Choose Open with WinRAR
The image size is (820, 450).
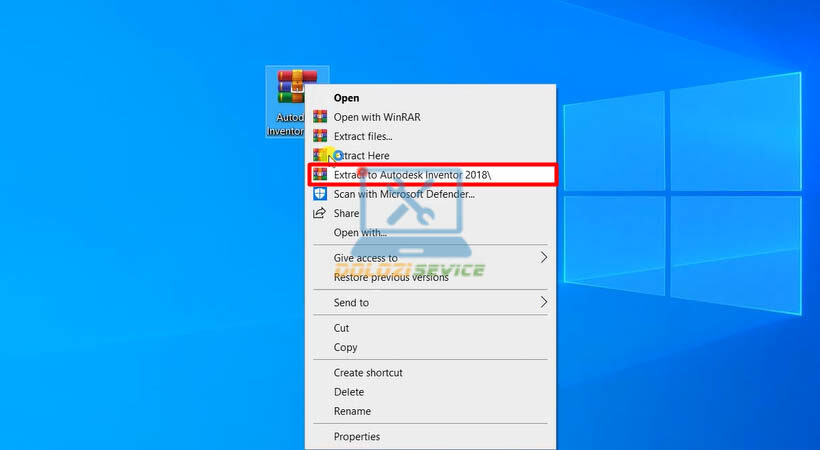[x=377, y=117]
